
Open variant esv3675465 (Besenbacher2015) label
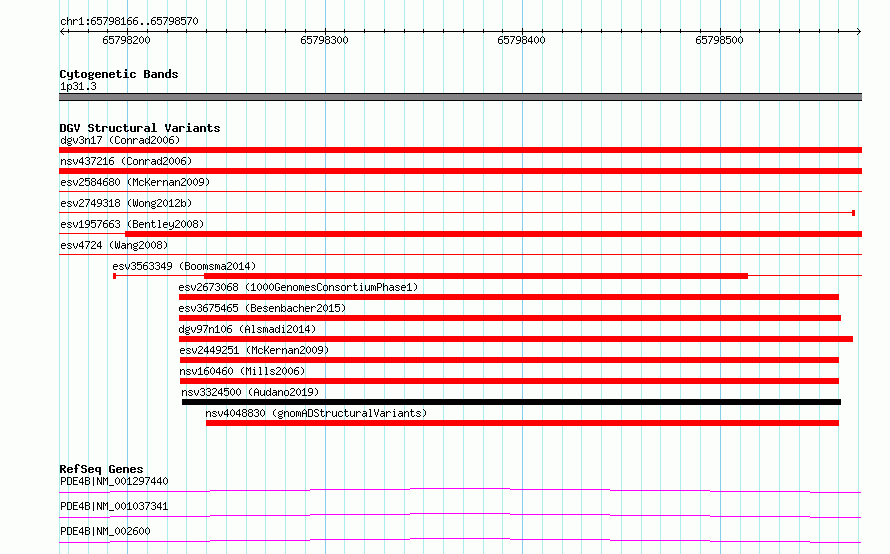tap(262, 308)
